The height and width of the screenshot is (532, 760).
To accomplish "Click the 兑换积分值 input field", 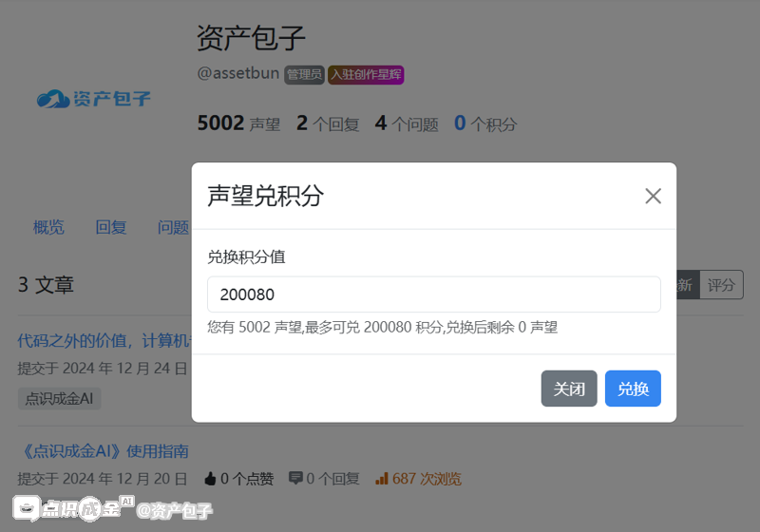I will [x=434, y=294].
